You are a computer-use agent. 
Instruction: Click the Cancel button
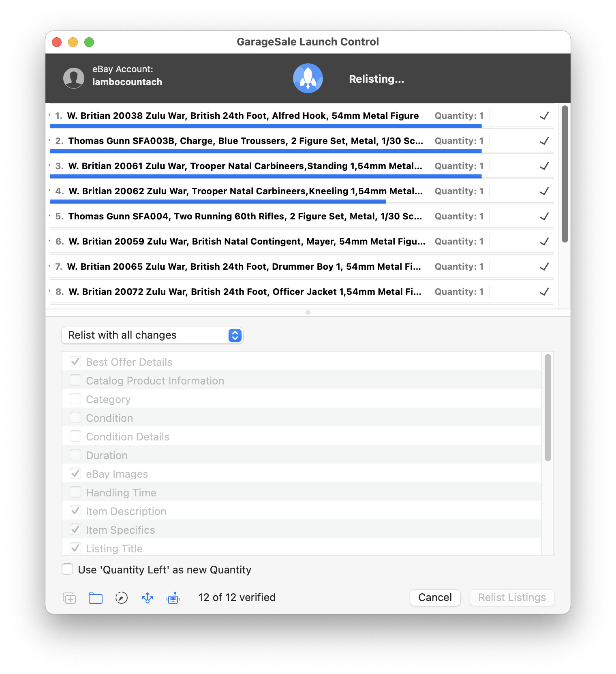pos(435,598)
